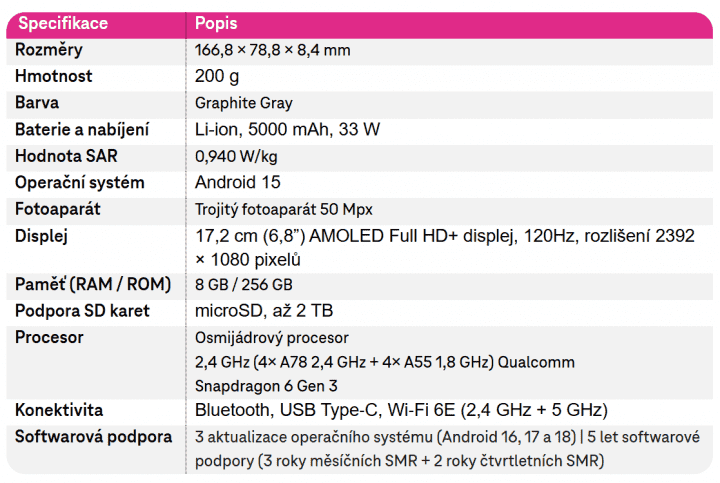Click the Li-ion, 5000 mAh, 33 W value
Image resolution: width=720 pixels, height=483 pixels.
[287, 129]
